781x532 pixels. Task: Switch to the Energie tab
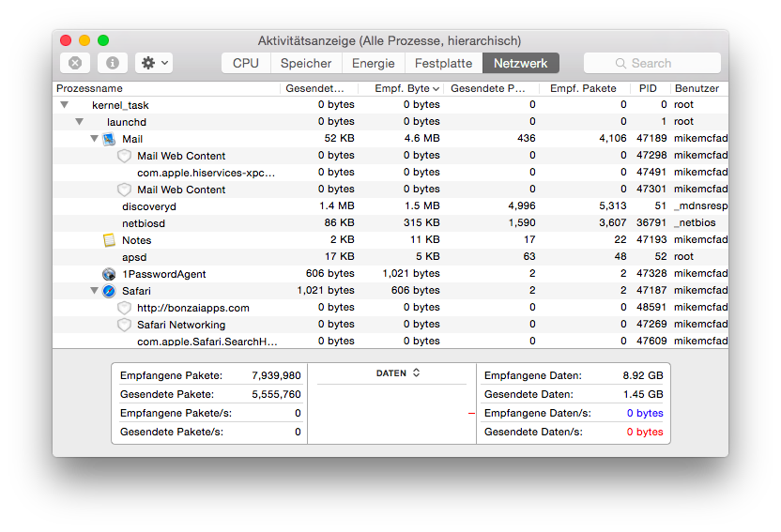pos(373,63)
